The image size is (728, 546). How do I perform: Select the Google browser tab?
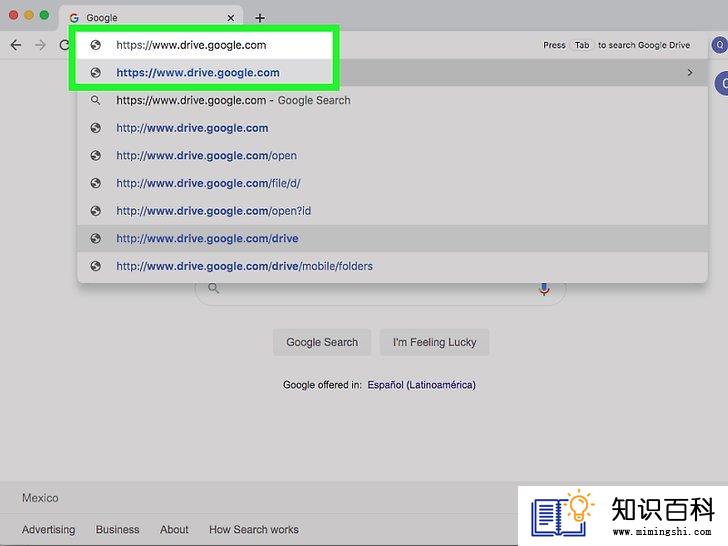[x=151, y=18]
